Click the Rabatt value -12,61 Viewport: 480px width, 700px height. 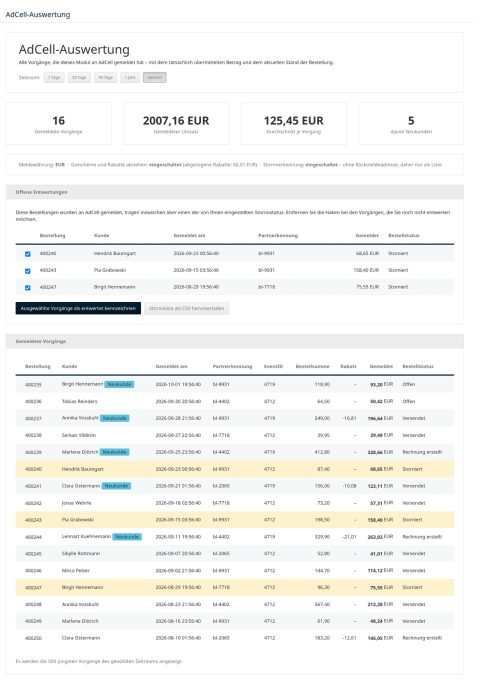point(349,638)
